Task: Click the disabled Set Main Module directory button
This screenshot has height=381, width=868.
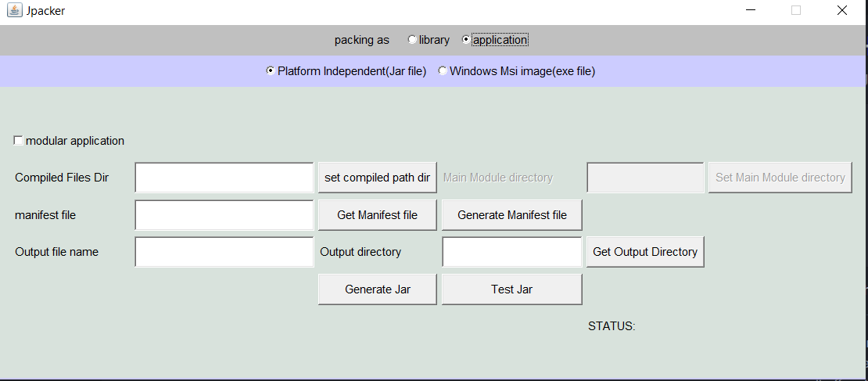Action: (780, 178)
